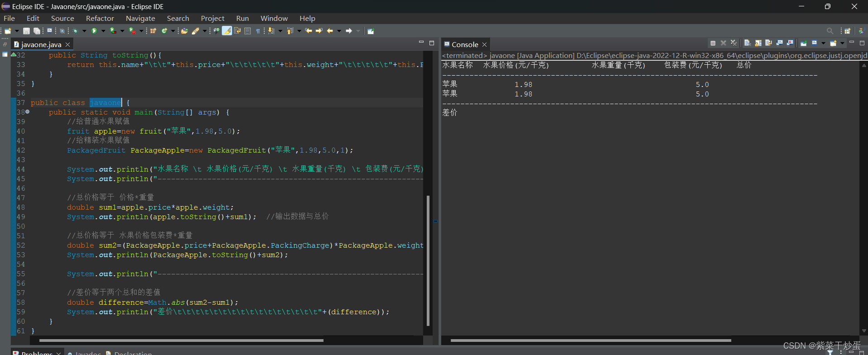Go to last edit location arrow
This screenshot has width=868, height=355.
tap(308, 31)
